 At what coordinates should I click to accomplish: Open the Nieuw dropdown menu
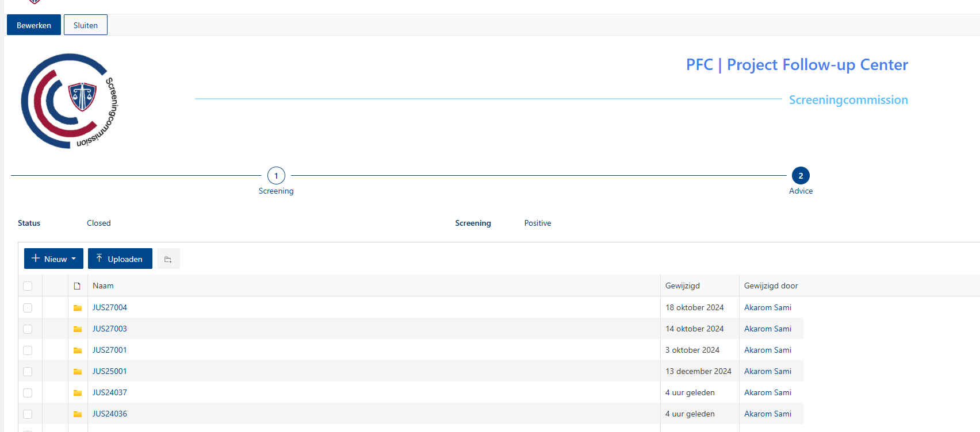[x=53, y=259]
